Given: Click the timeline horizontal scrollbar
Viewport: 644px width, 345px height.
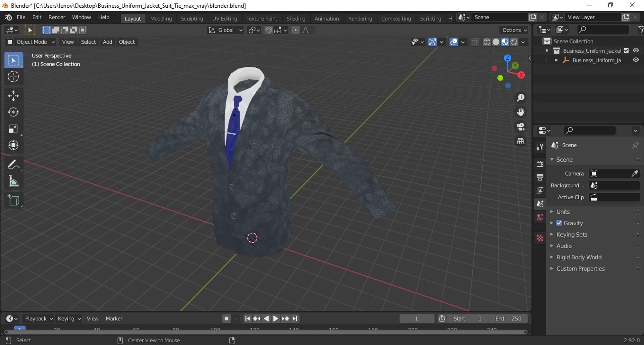Looking at the screenshot, I should tap(266, 332).
